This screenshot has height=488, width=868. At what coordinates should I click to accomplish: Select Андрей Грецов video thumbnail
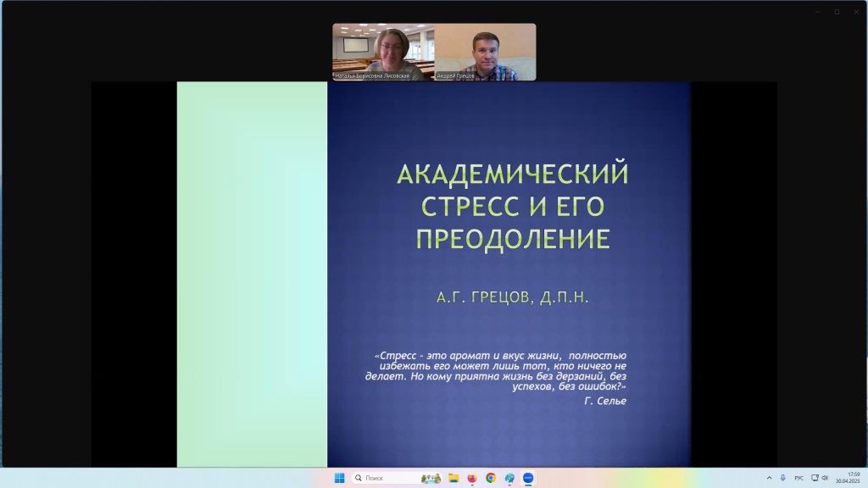[x=485, y=52]
